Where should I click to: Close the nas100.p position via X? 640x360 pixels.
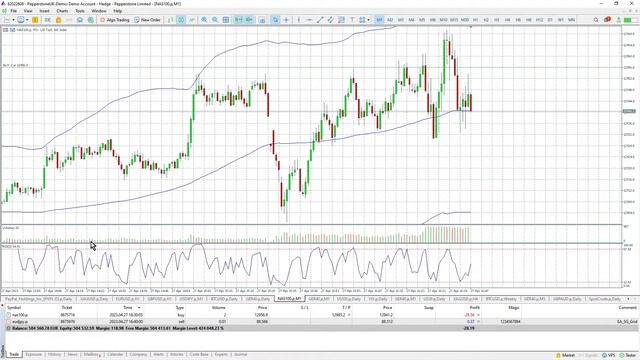(x=478, y=315)
